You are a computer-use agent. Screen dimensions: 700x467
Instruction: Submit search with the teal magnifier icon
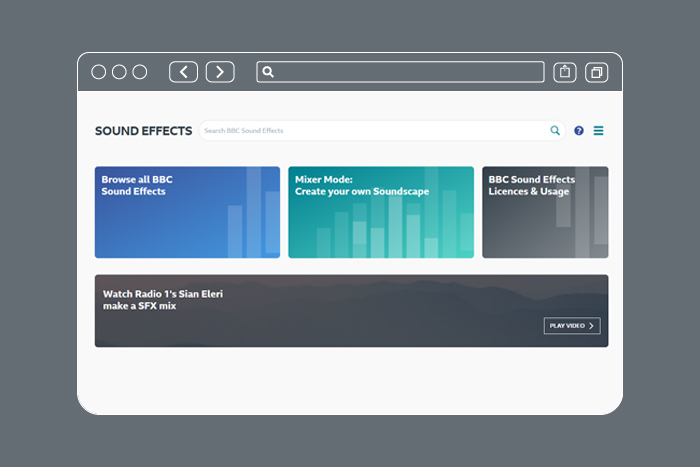click(555, 131)
